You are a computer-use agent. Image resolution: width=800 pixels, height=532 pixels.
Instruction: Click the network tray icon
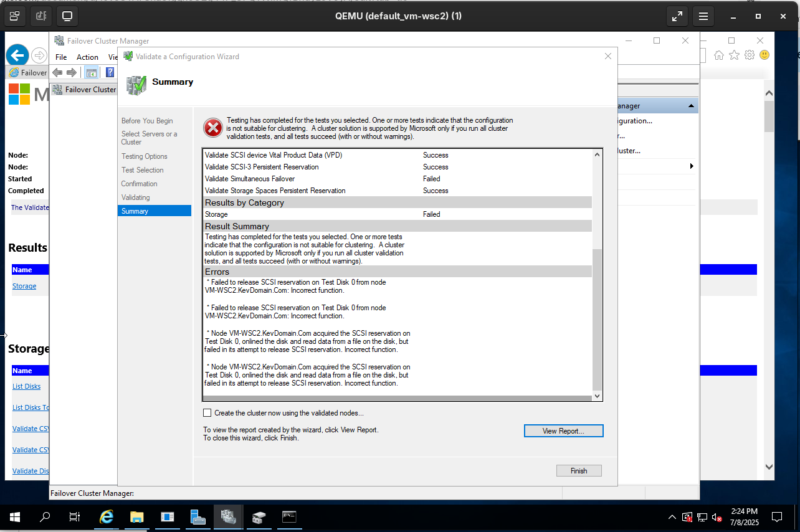click(x=702, y=517)
